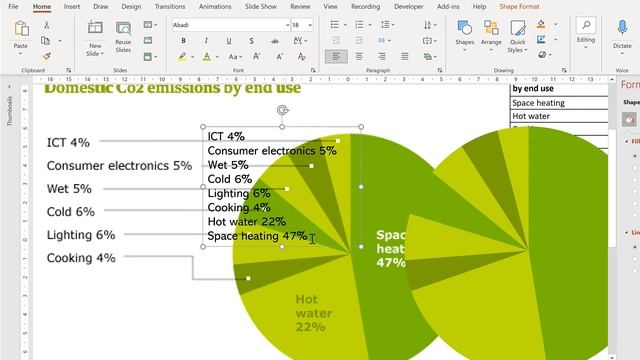Viewport: 640px width, 360px height.
Task: Switch to the Design tab
Action: click(x=131, y=7)
